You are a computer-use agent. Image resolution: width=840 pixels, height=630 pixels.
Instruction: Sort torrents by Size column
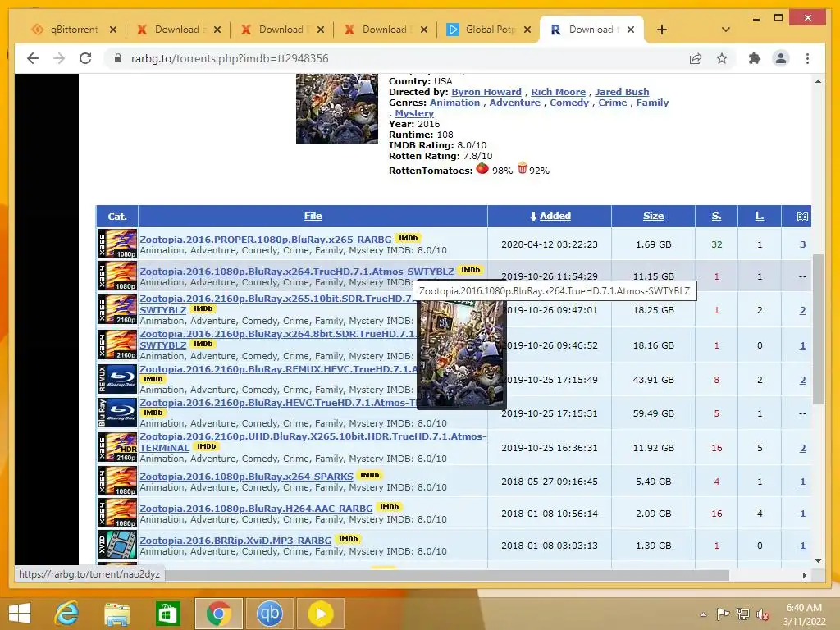tap(653, 216)
